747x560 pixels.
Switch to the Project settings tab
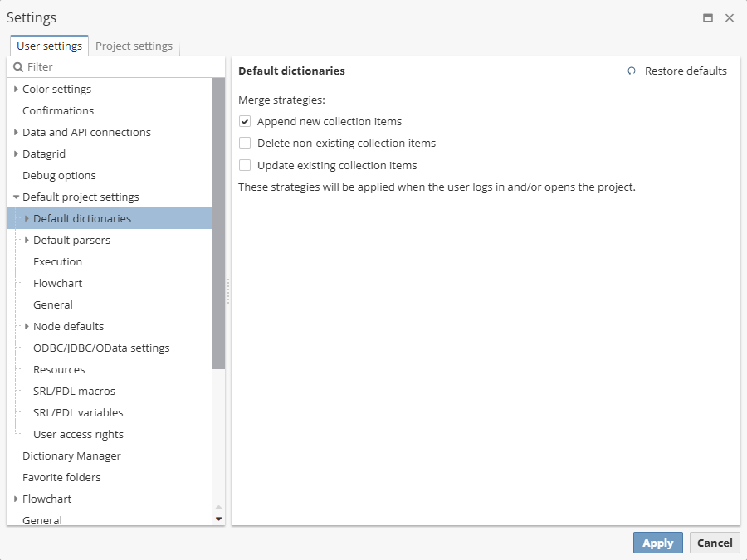tap(134, 46)
